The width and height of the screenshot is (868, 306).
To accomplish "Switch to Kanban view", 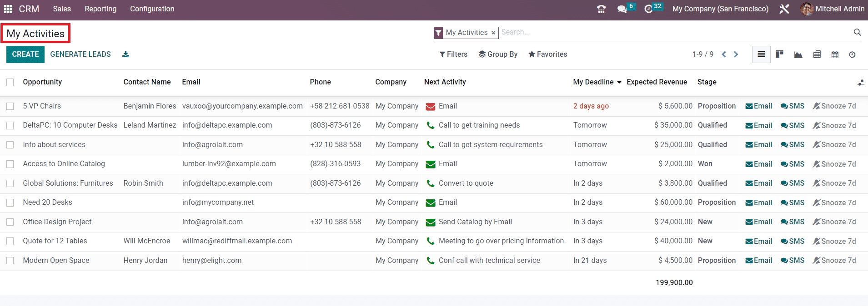I will [x=779, y=54].
